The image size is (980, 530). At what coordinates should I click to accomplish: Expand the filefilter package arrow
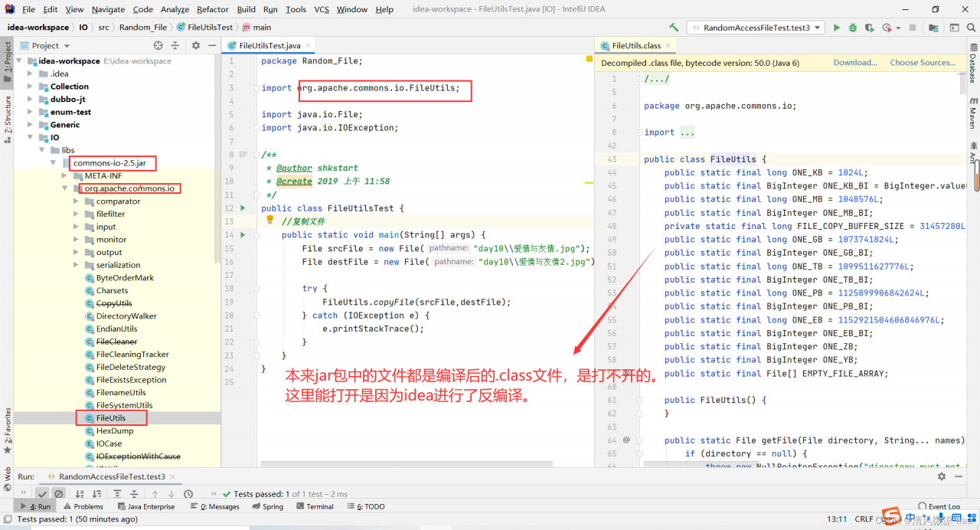point(77,214)
